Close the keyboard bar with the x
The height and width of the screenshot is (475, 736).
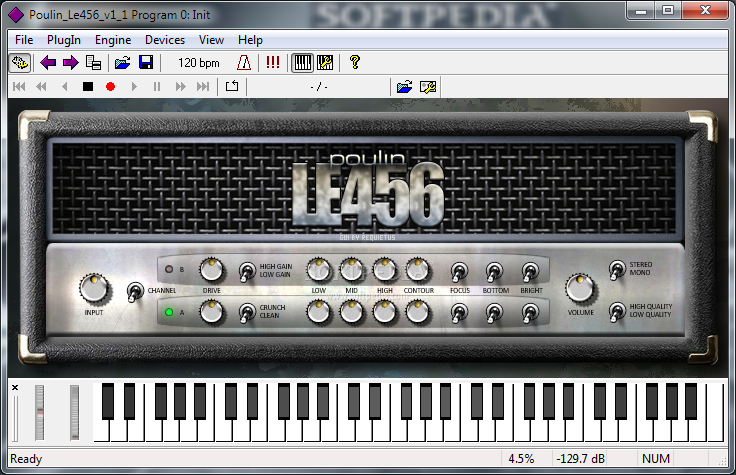15,388
